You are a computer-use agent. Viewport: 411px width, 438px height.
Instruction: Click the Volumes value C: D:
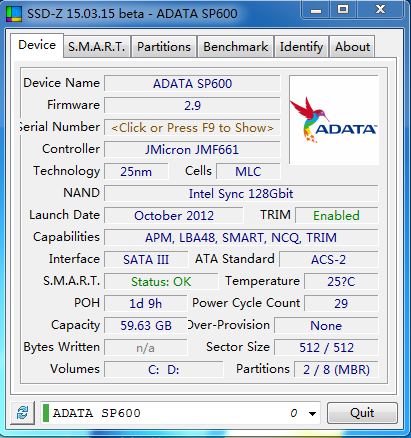pos(163,369)
